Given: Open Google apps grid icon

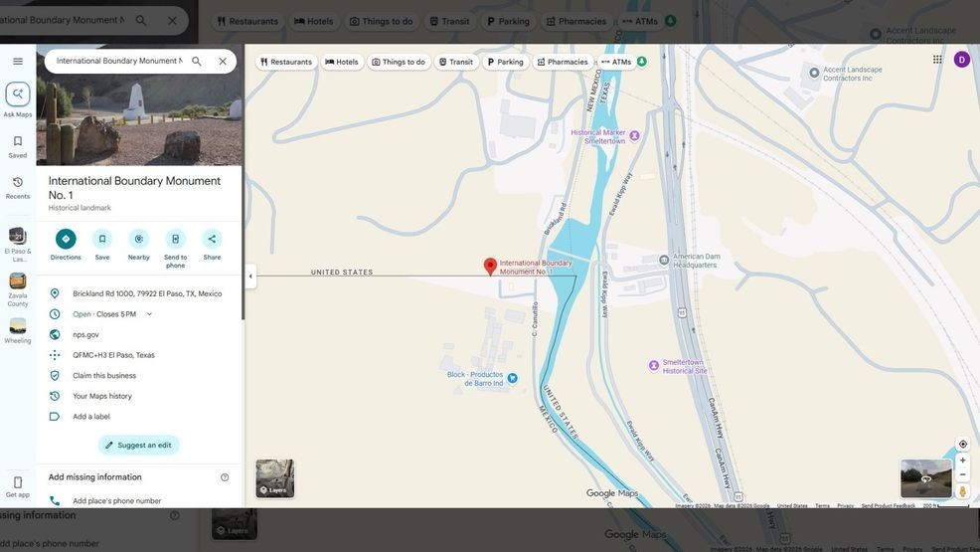Looking at the screenshot, I should coord(937,60).
